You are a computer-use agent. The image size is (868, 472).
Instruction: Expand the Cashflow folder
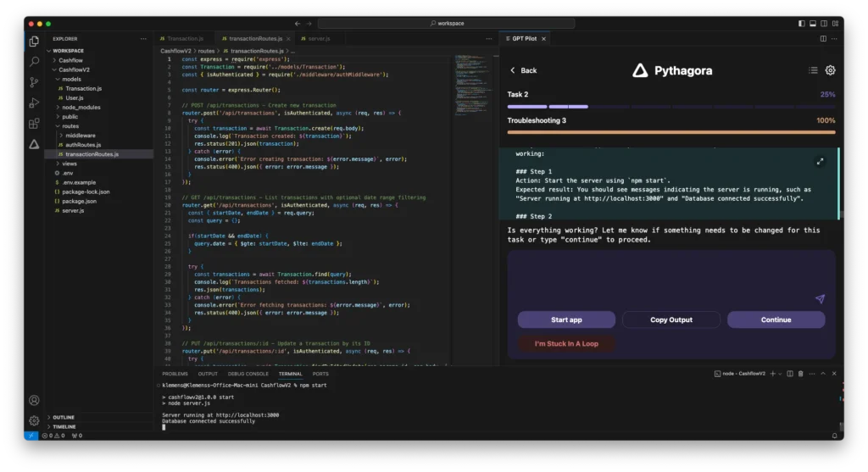70,60
